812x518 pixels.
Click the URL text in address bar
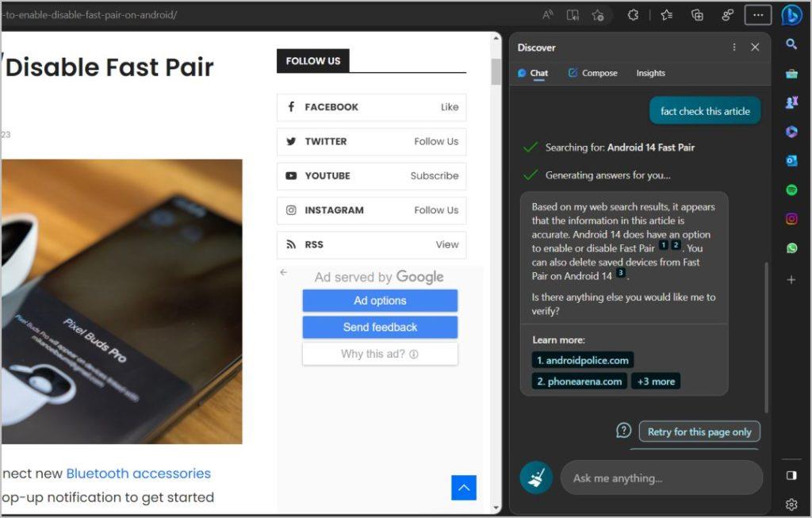click(x=90, y=15)
